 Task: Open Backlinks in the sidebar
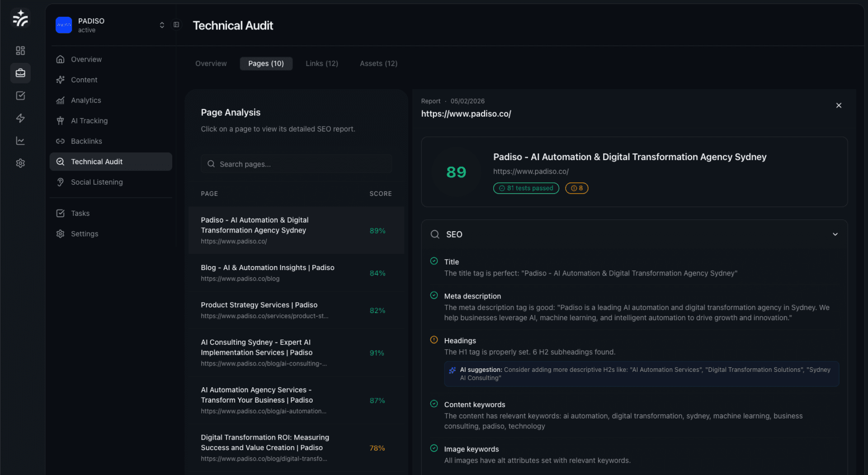(111, 141)
